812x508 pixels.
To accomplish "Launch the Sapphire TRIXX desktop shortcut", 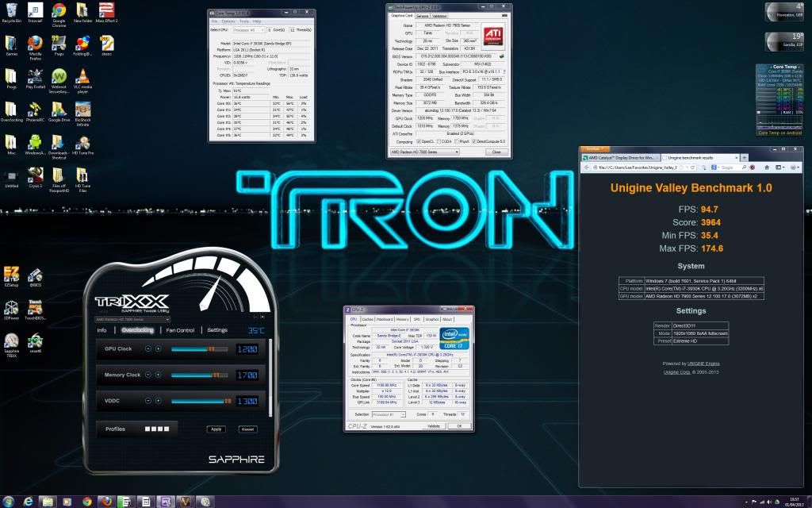I will [11, 344].
